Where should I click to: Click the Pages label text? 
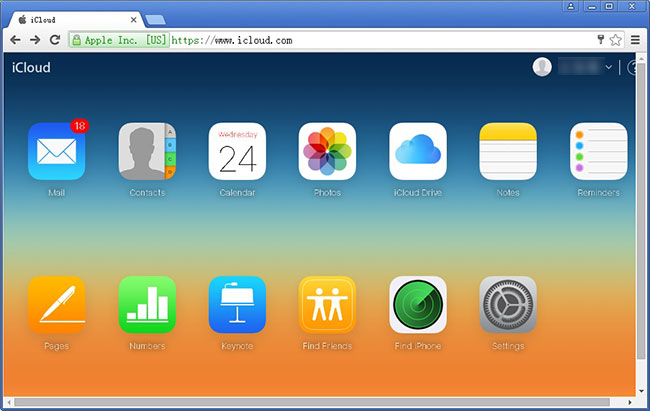coord(56,346)
